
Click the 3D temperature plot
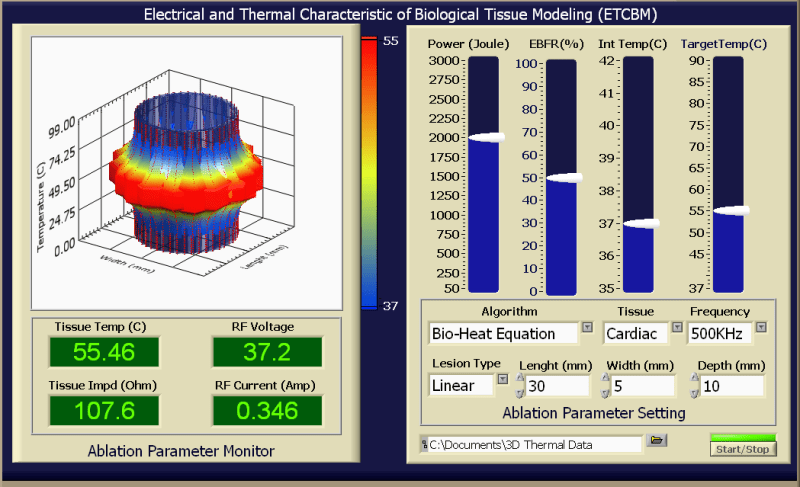coord(187,173)
